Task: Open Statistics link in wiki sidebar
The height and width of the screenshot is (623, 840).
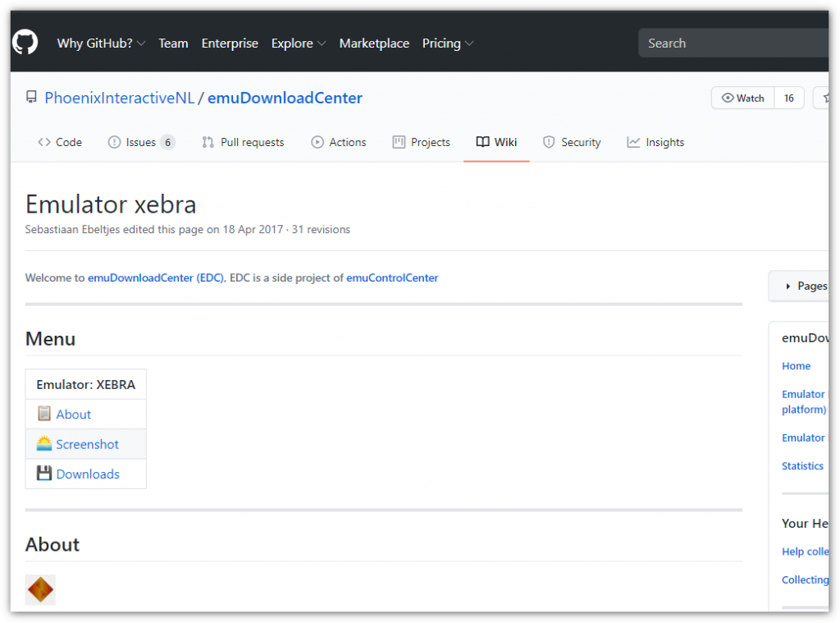Action: 802,466
